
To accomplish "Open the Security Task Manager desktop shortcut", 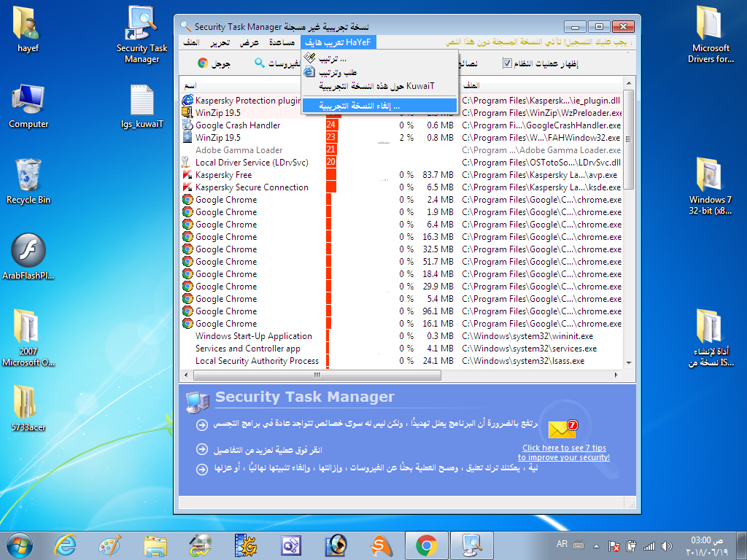I will 142,35.
